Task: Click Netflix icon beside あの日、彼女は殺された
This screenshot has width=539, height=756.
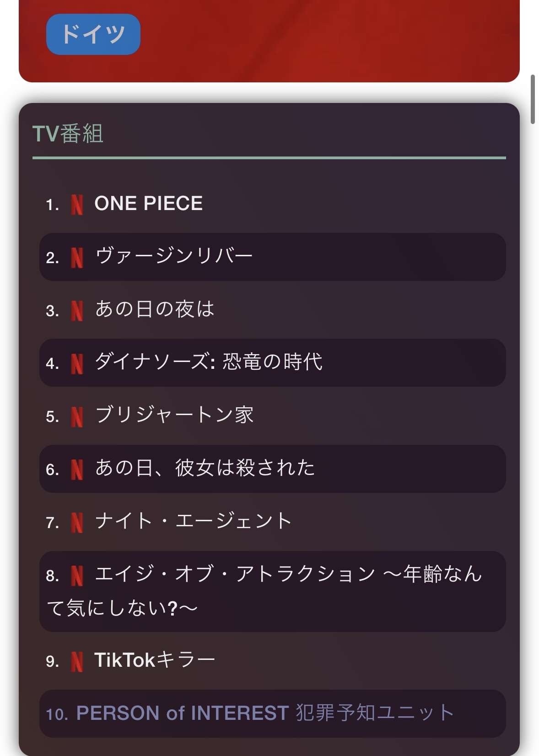Action: pos(77,470)
